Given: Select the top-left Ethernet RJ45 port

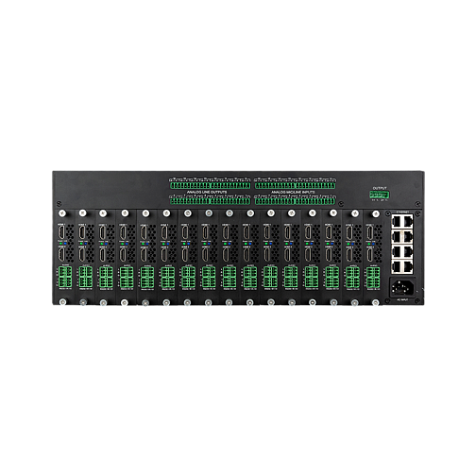Looking at the screenshot, I should click(397, 221).
